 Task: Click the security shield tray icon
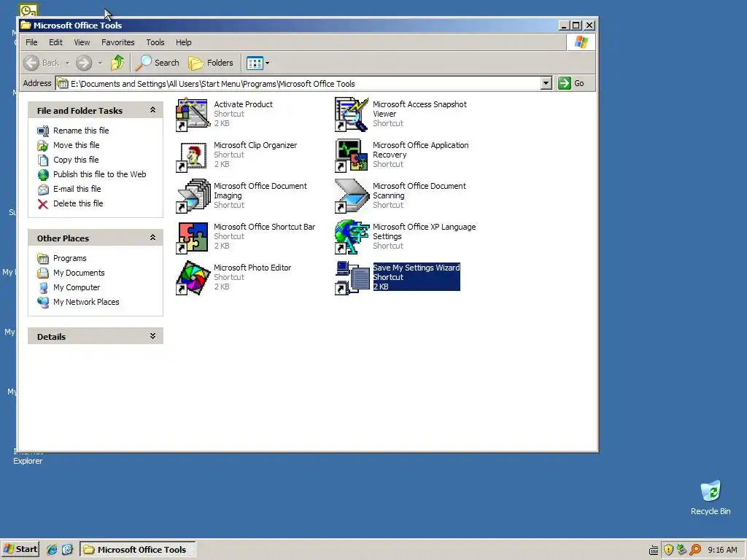tap(668, 550)
